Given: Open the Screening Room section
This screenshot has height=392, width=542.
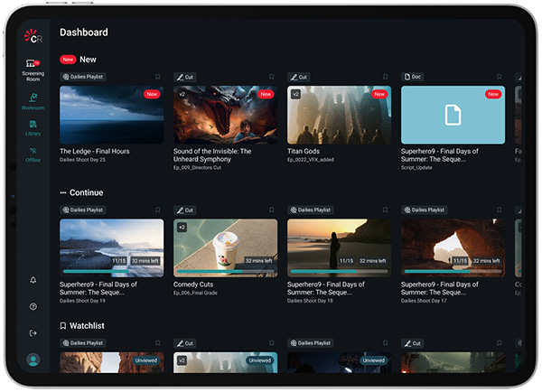Looking at the screenshot, I should pos(33,69).
